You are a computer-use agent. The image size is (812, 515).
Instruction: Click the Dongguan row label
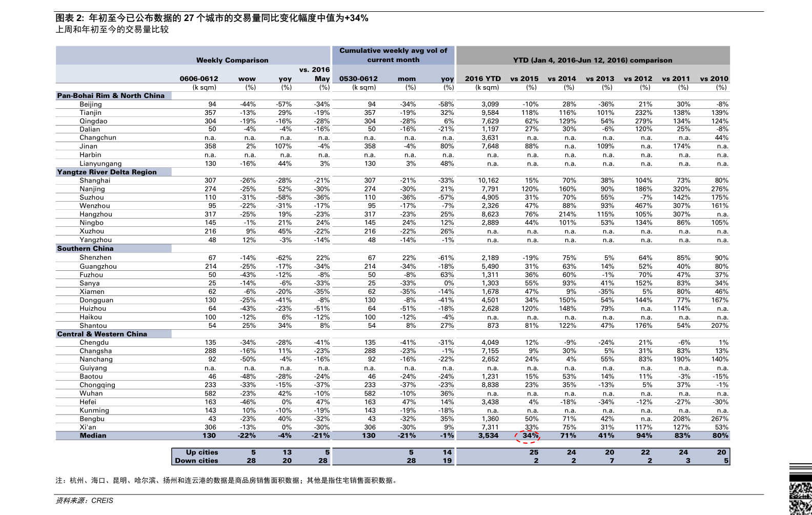[96, 300]
